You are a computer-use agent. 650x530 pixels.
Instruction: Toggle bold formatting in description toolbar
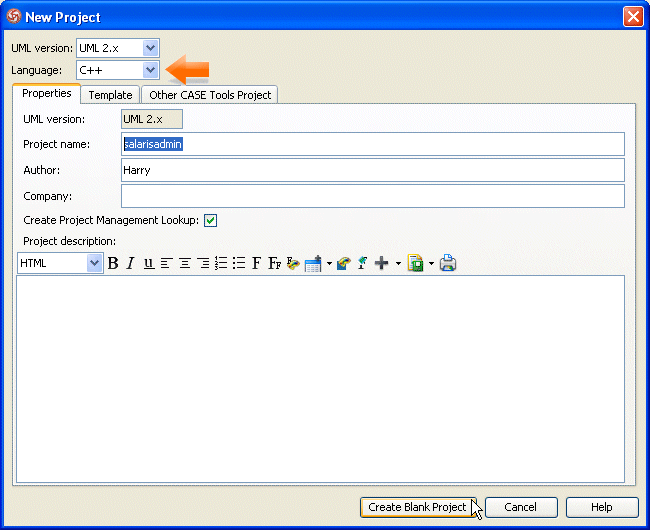coord(113,263)
